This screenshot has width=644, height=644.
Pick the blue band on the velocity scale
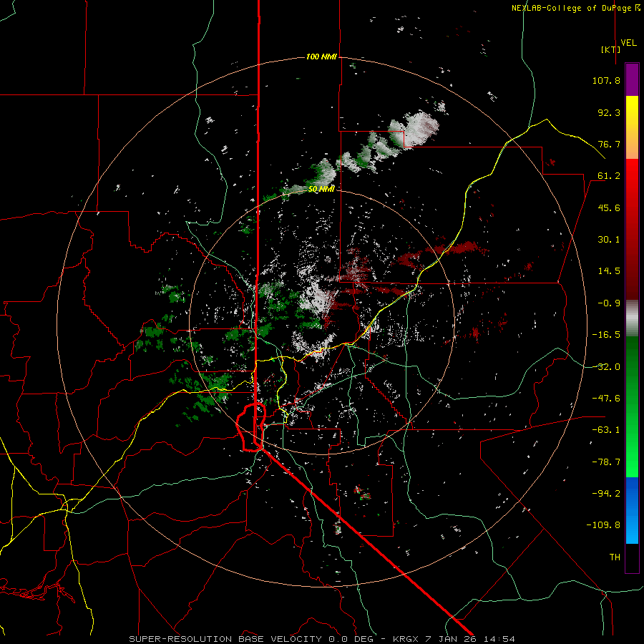coord(632,510)
